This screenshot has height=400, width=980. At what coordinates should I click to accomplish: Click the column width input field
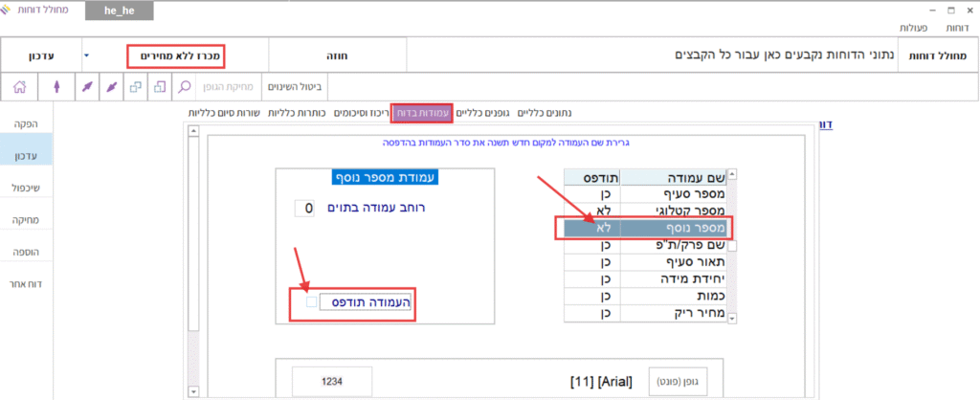pos(304,208)
